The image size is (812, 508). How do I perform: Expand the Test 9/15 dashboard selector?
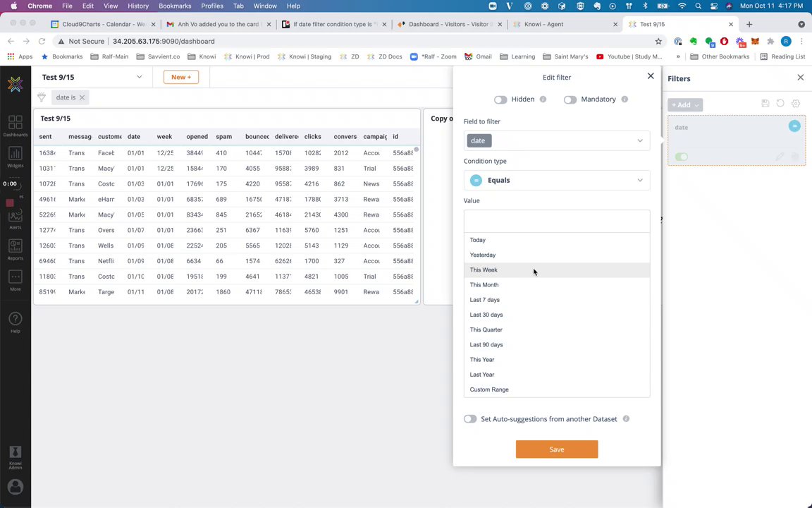[x=92, y=77]
